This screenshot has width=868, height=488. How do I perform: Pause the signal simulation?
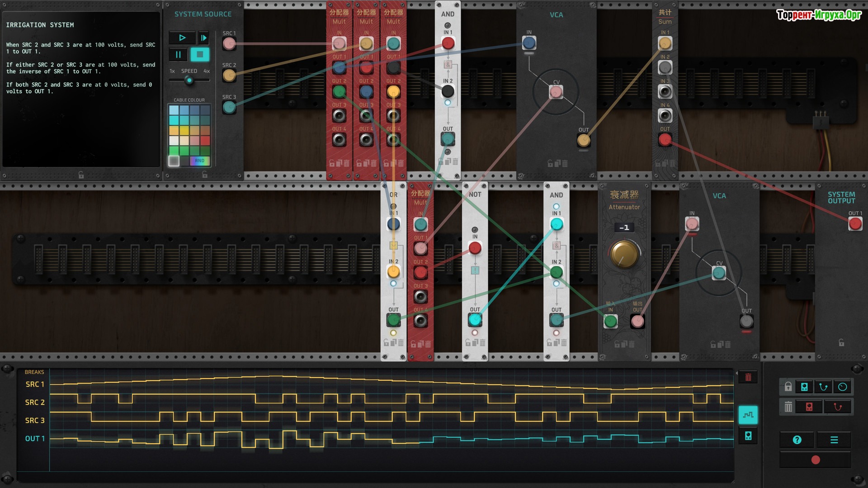tap(178, 55)
